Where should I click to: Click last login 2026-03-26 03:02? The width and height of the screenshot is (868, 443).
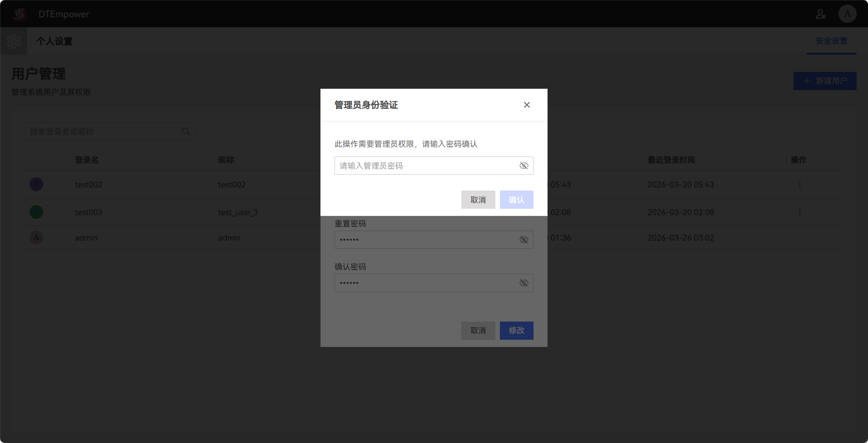[x=681, y=238]
